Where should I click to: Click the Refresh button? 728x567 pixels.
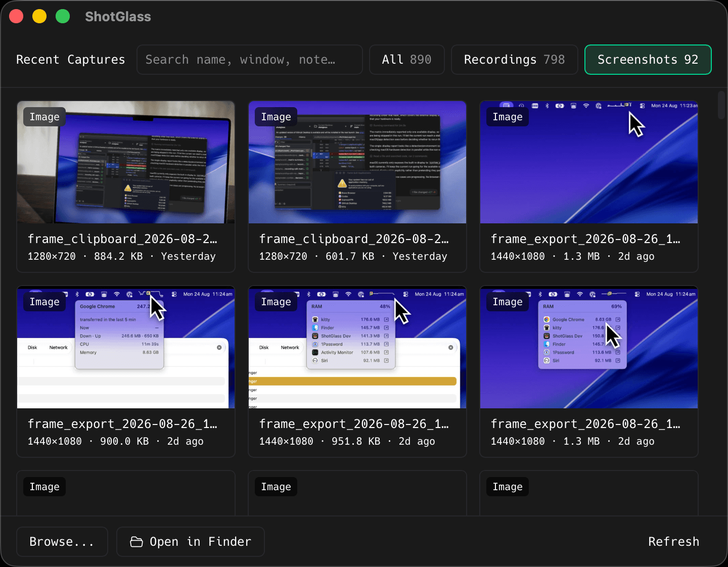673,542
